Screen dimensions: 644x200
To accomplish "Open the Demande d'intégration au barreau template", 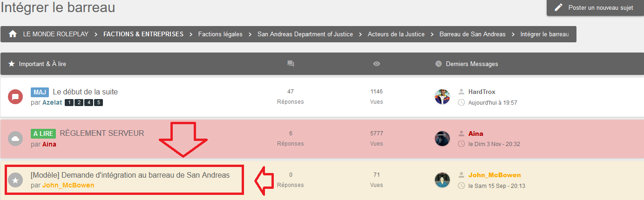I will (130, 175).
